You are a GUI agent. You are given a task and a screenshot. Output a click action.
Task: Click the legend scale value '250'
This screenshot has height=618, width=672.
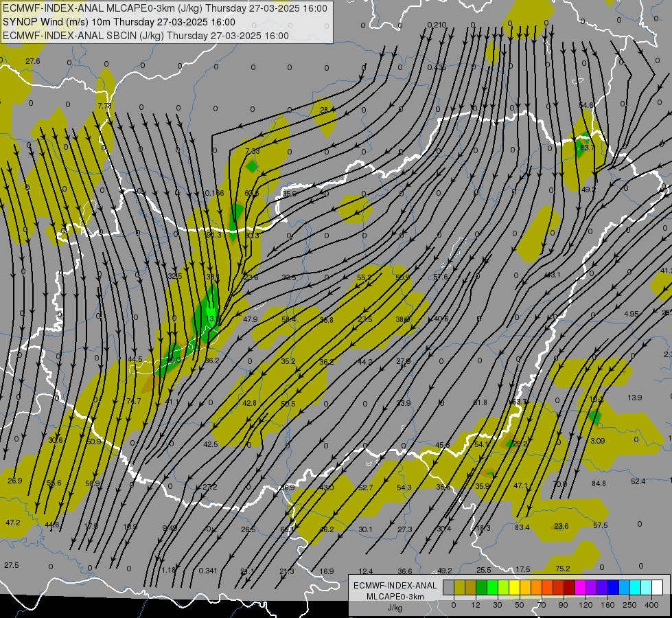tap(629, 605)
